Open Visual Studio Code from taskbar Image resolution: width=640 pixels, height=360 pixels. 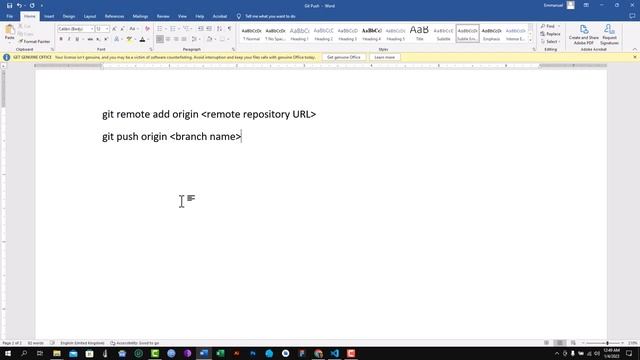pos(335,353)
